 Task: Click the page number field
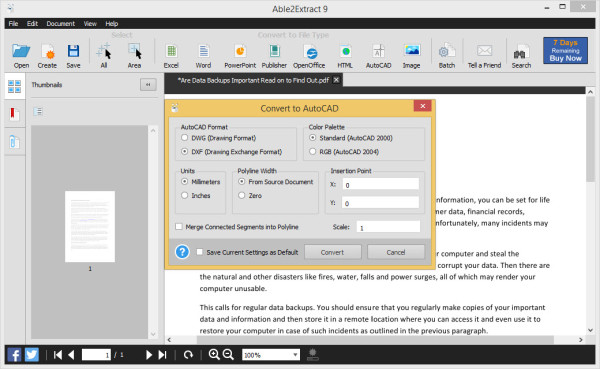point(96,355)
